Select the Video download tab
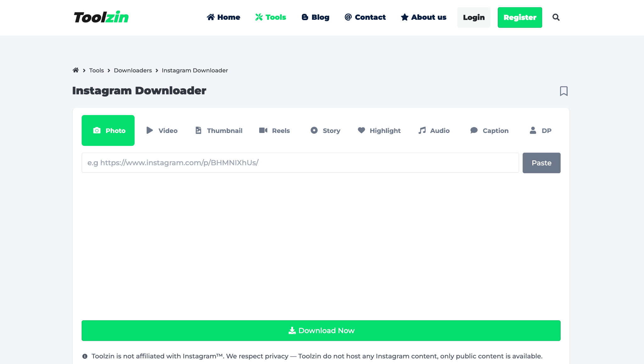Screen dimensions: 644x364 tap(161, 130)
